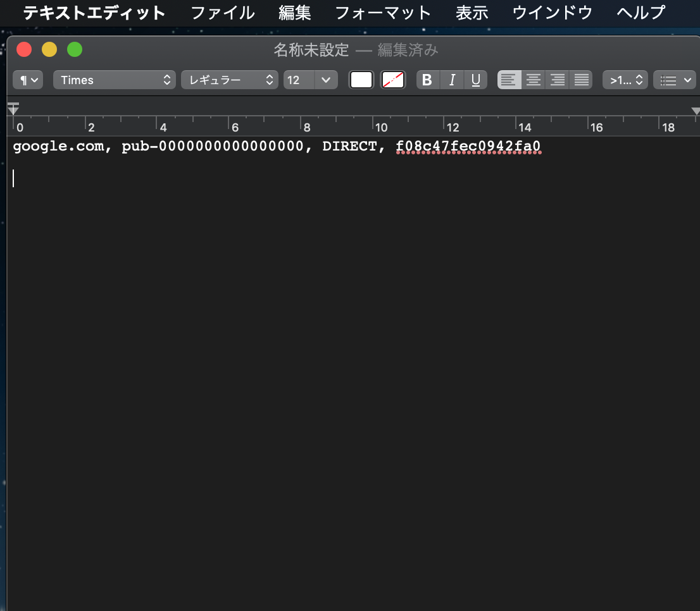Zoom the window with green button
This screenshot has height=611, width=700.
coord(75,49)
